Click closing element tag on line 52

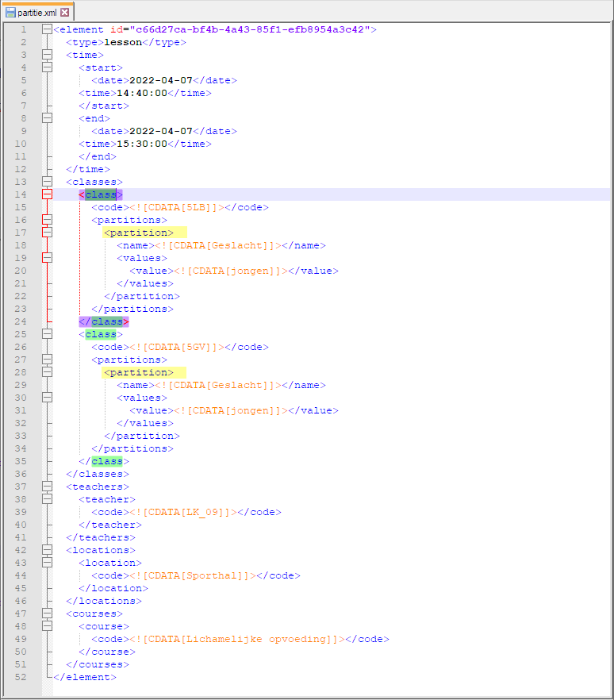coord(85,677)
